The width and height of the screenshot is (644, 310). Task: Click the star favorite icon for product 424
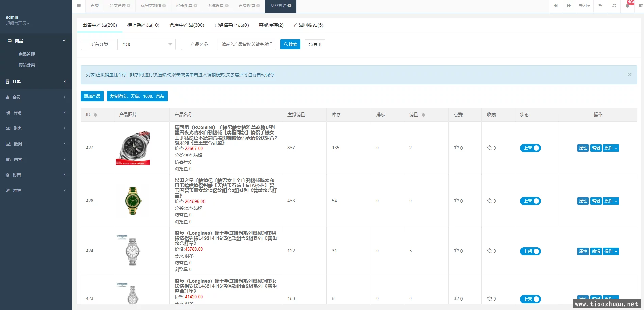[x=490, y=251]
